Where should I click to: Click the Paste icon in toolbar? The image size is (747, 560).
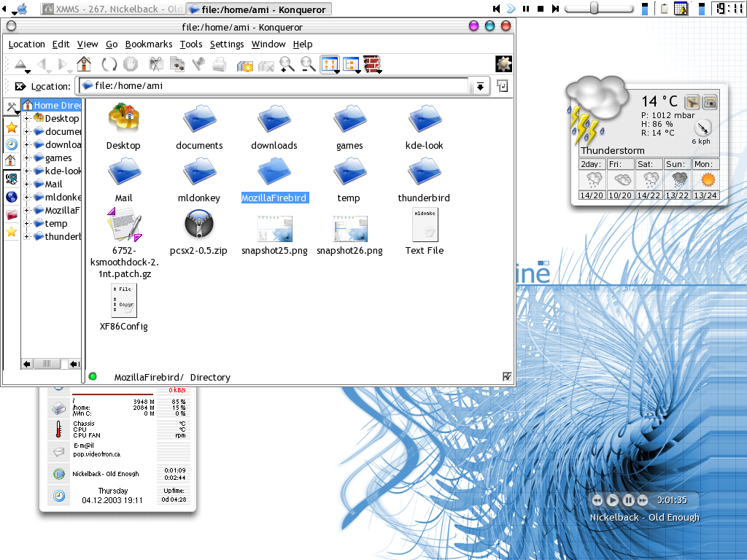point(198,64)
